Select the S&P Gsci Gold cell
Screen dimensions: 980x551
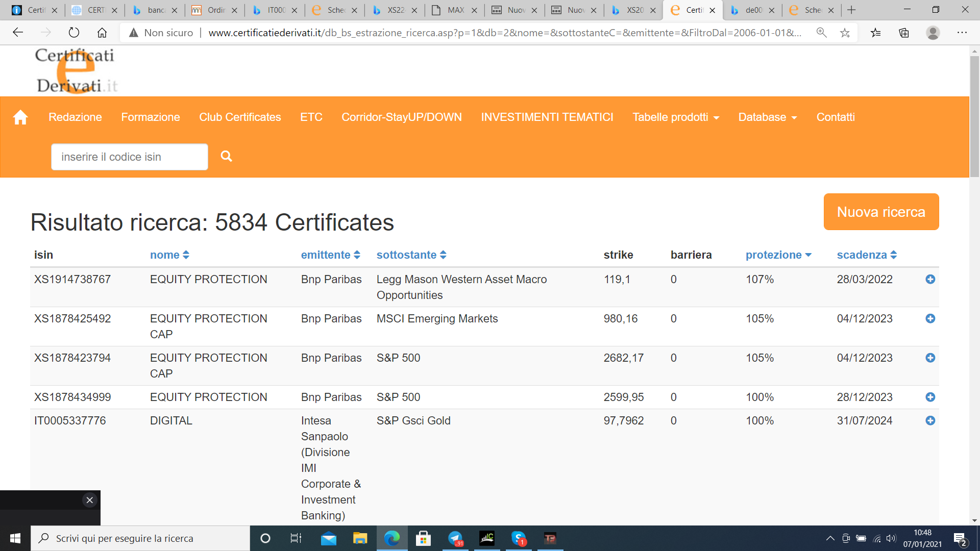click(x=413, y=420)
